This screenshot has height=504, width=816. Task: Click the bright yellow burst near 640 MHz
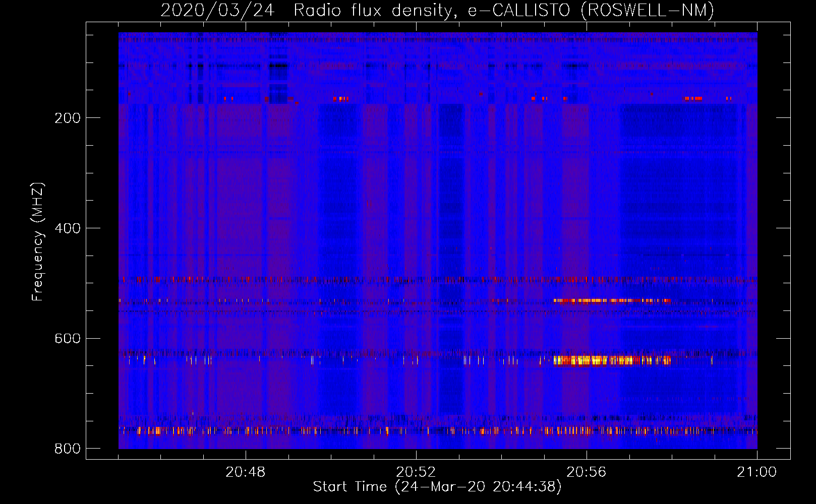pyautogui.click(x=612, y=360)
